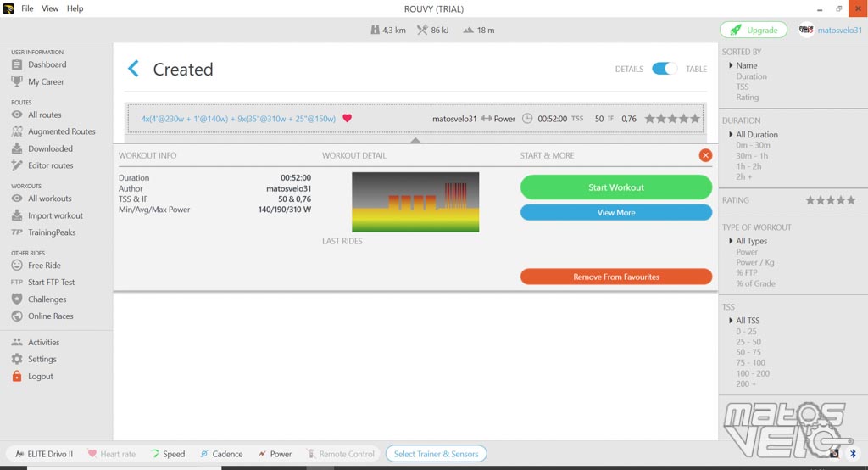Click the Downloaded routes icon
The image size is (868, 470).
17,148
